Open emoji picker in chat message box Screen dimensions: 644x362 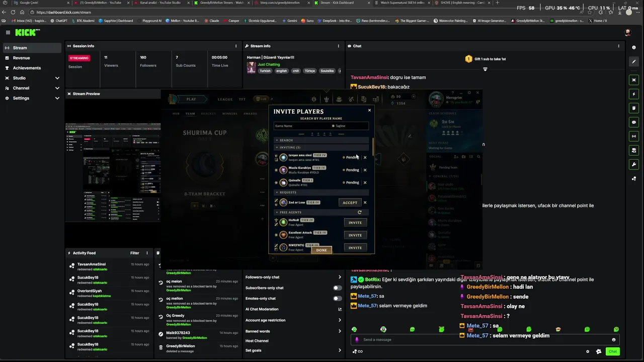point(613,340)
